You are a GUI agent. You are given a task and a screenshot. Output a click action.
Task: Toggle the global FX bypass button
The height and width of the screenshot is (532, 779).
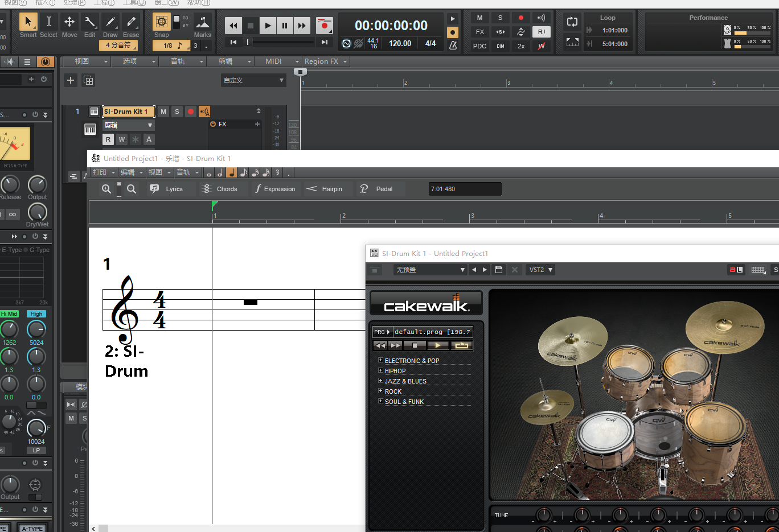coord(480,32)
